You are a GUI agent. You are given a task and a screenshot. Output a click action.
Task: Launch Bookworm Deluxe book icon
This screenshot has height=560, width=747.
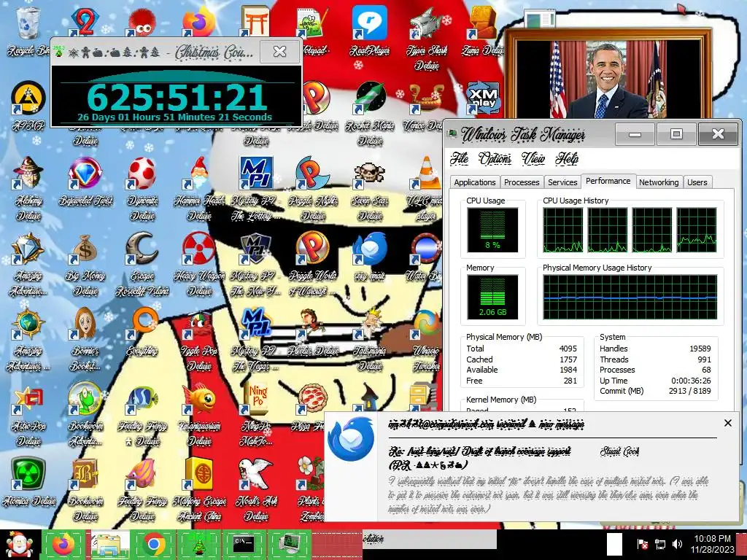(85, 474)
